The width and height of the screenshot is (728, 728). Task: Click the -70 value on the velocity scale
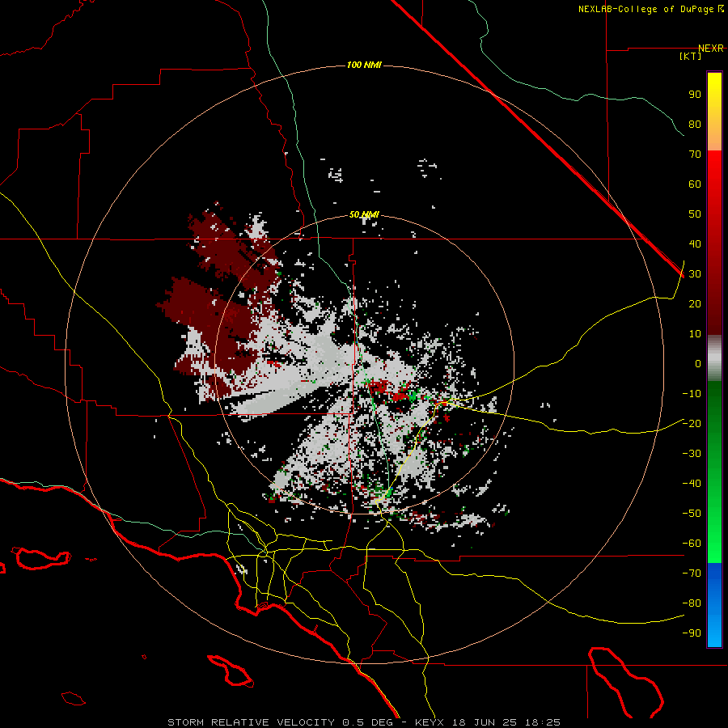692,574
